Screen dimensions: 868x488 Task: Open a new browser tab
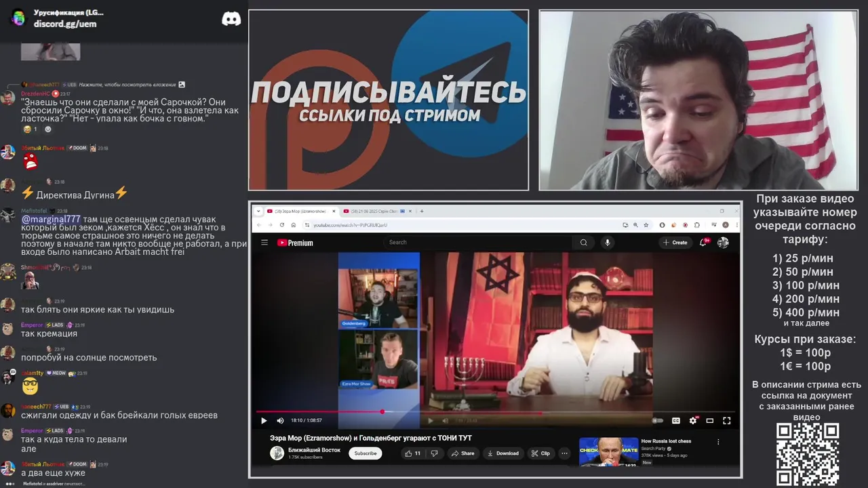tap(422, 211)
